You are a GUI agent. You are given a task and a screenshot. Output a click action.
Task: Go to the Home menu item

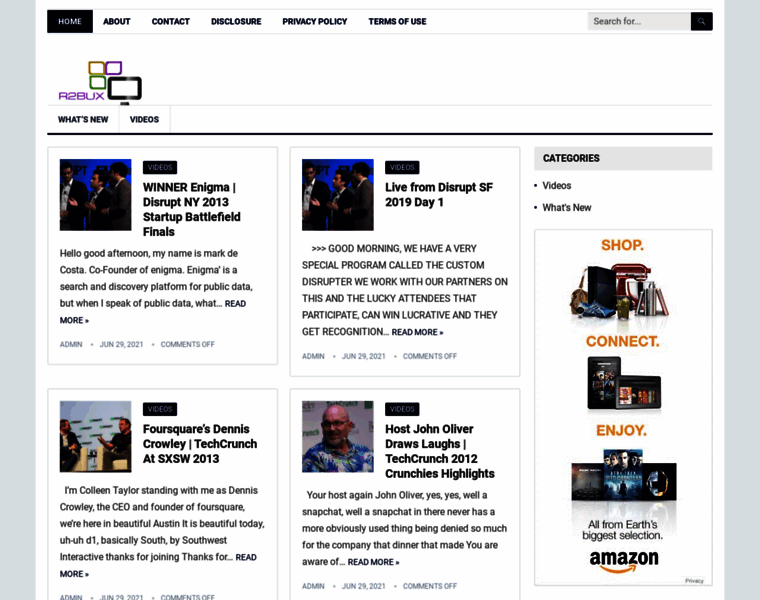point(70,21)
